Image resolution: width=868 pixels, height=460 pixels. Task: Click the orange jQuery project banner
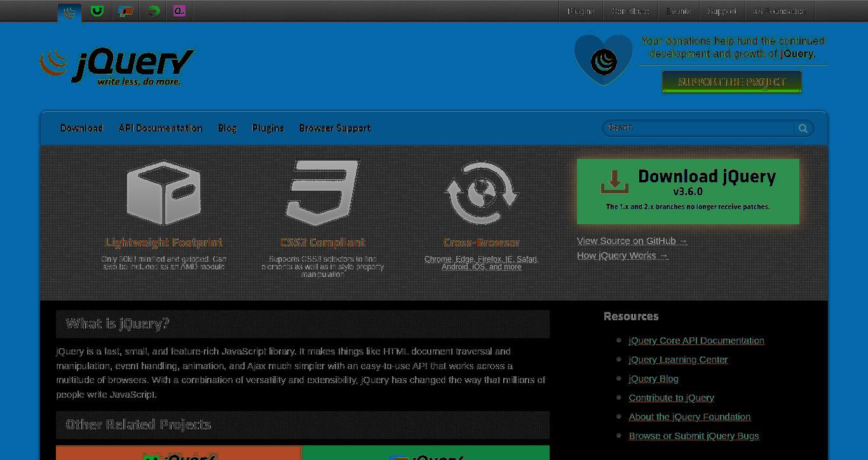coord(179,453)
